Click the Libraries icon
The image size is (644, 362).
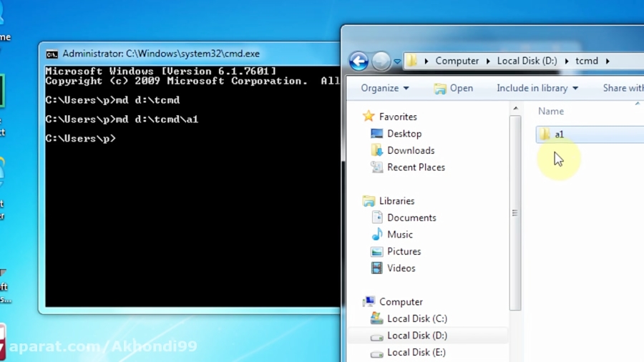pyautogui.click(x=369, y=201)
